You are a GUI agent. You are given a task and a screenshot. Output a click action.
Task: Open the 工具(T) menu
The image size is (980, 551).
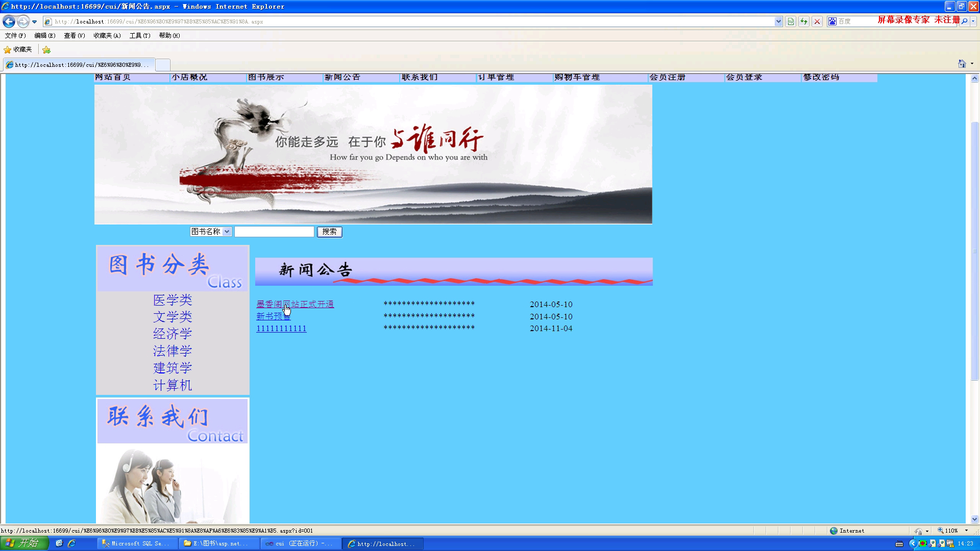point(140,36)
